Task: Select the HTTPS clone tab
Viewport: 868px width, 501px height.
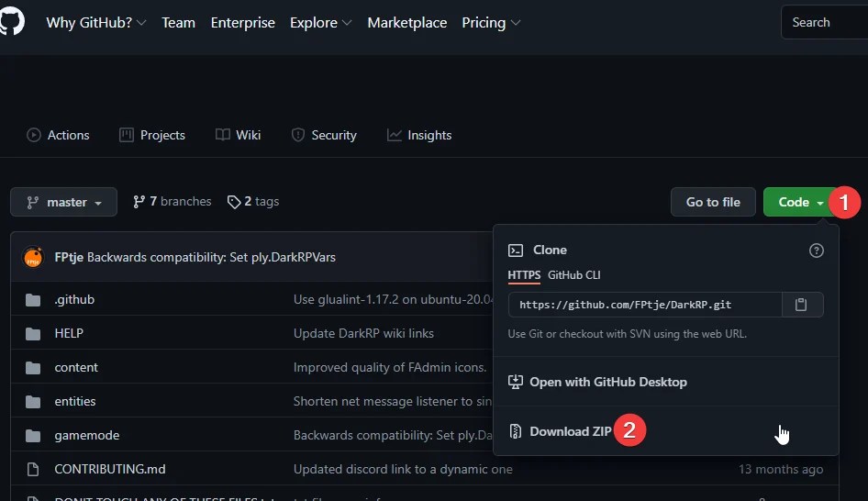Action: (x=524, y=275)
